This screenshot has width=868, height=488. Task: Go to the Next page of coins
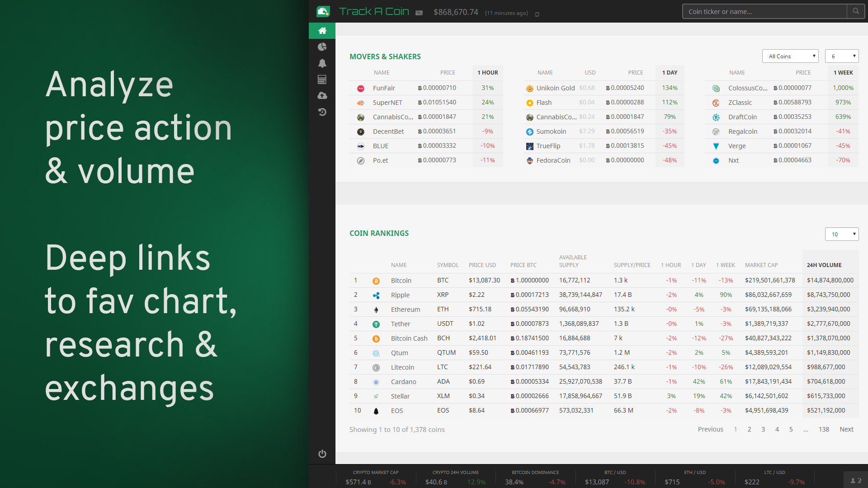[846, 429]
